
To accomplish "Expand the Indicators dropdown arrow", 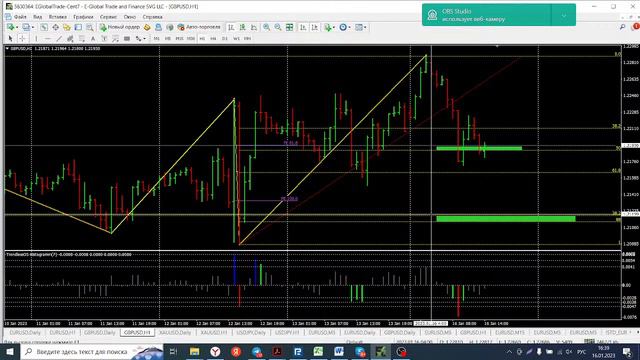I will coord(334,27).
